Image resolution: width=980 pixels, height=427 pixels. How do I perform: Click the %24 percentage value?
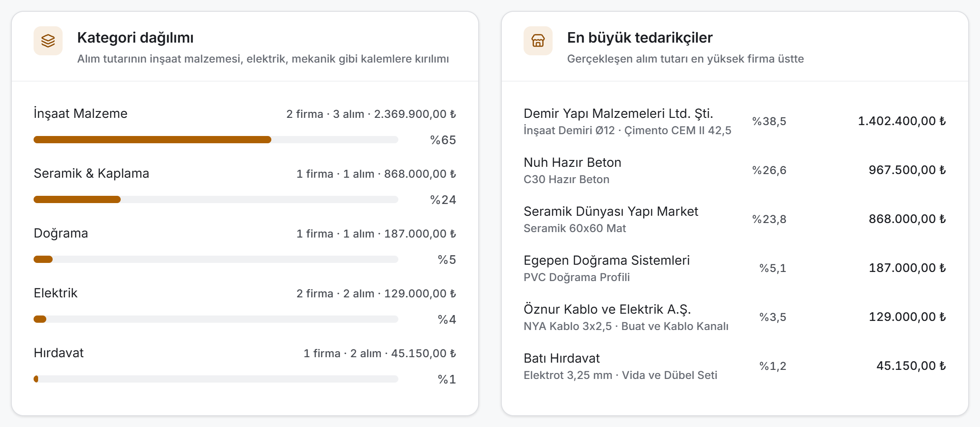(x=443, y=199)
